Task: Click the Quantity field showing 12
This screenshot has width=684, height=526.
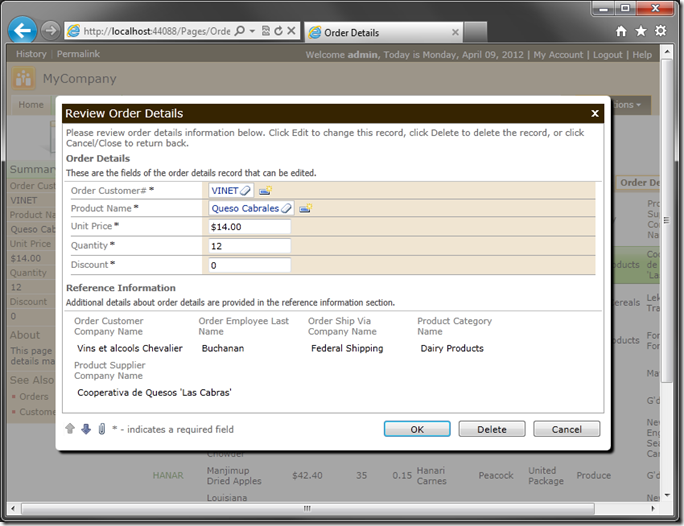Action: coord(250,246)
